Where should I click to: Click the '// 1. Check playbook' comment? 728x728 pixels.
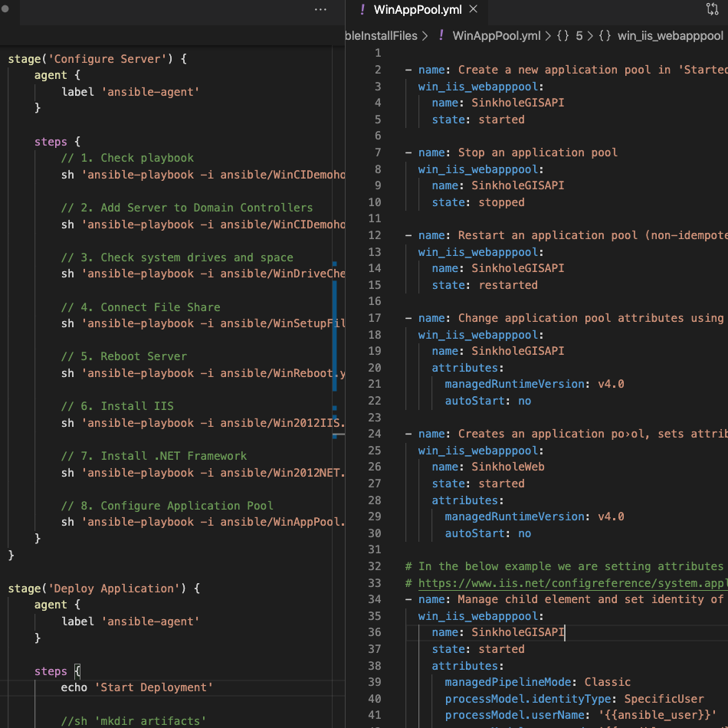coord(127,158)
